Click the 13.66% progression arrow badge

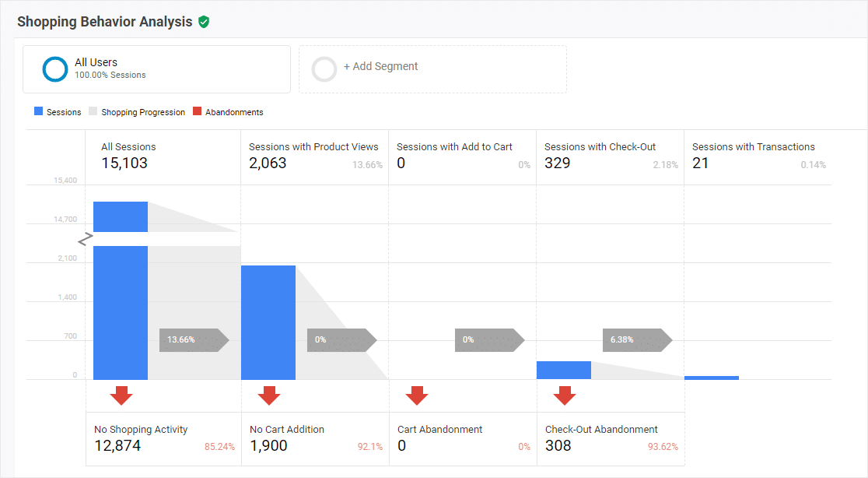pos(194,340)
